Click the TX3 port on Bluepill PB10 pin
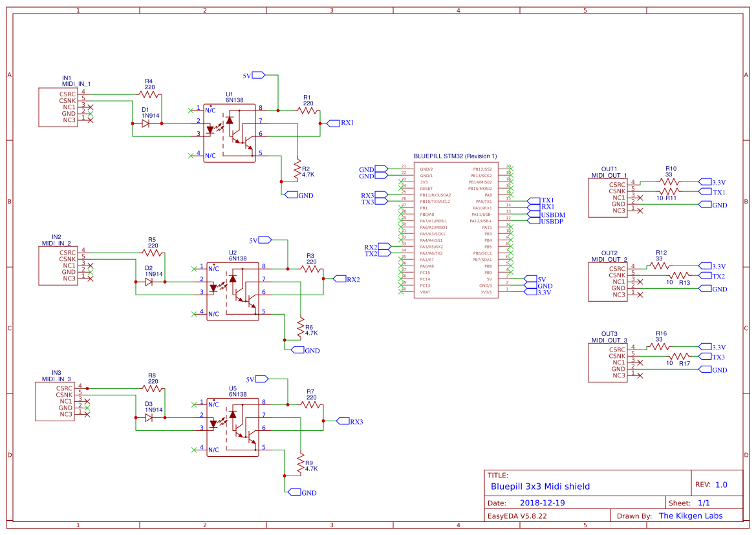This screenshot has width=756, height=535. tap(382, 202)
